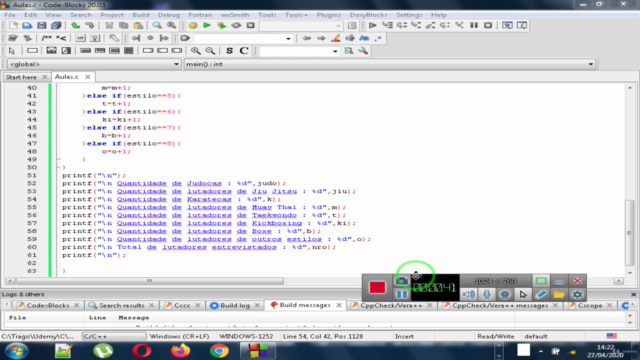The height and width of the screenshot is (360, 640).
Task: Open Windows Start menu orb
Action: point(17,351)
